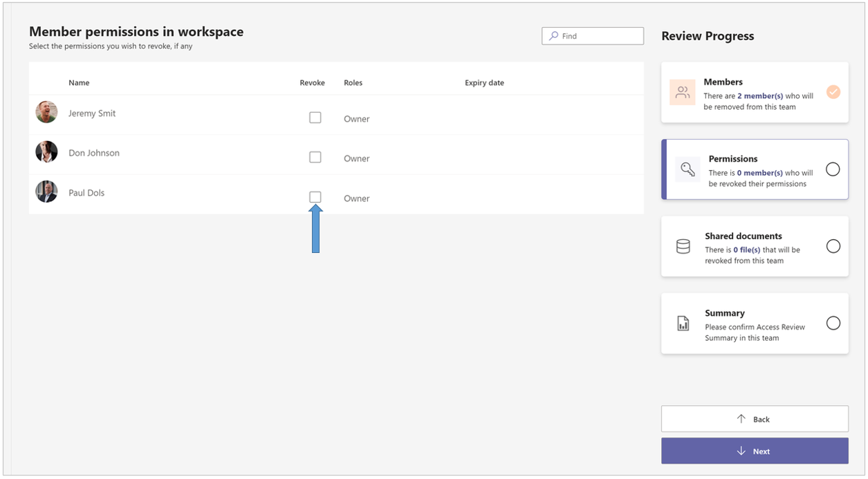Select the Shared documents step radio circle

tap(833, 246)
